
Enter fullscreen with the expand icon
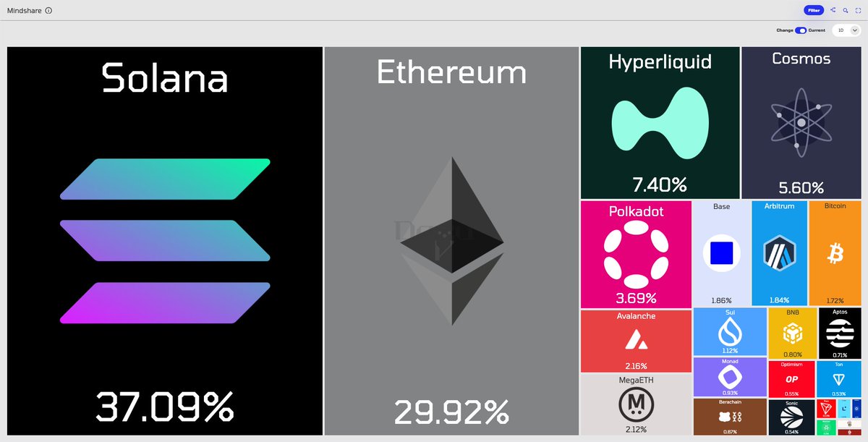(858, 10)
